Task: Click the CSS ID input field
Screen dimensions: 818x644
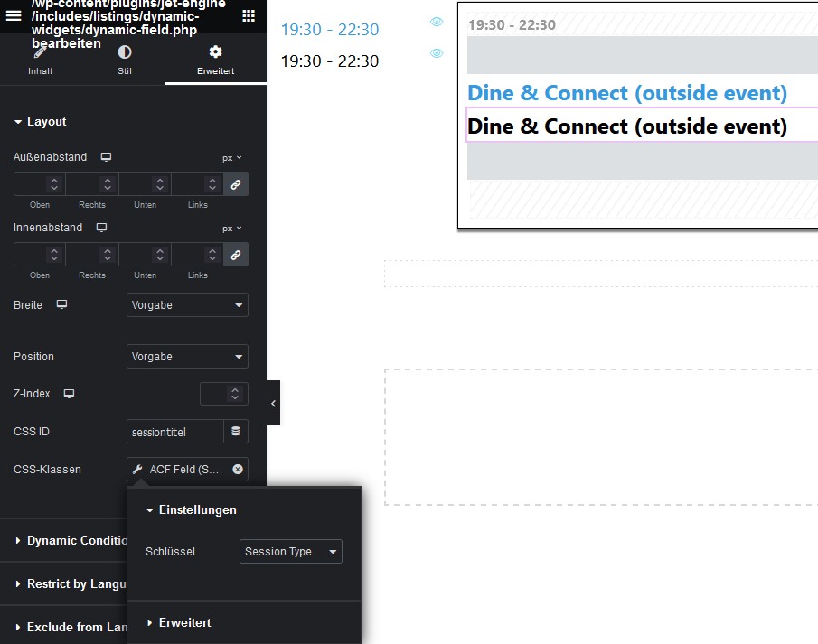Action: click(174, 432)
